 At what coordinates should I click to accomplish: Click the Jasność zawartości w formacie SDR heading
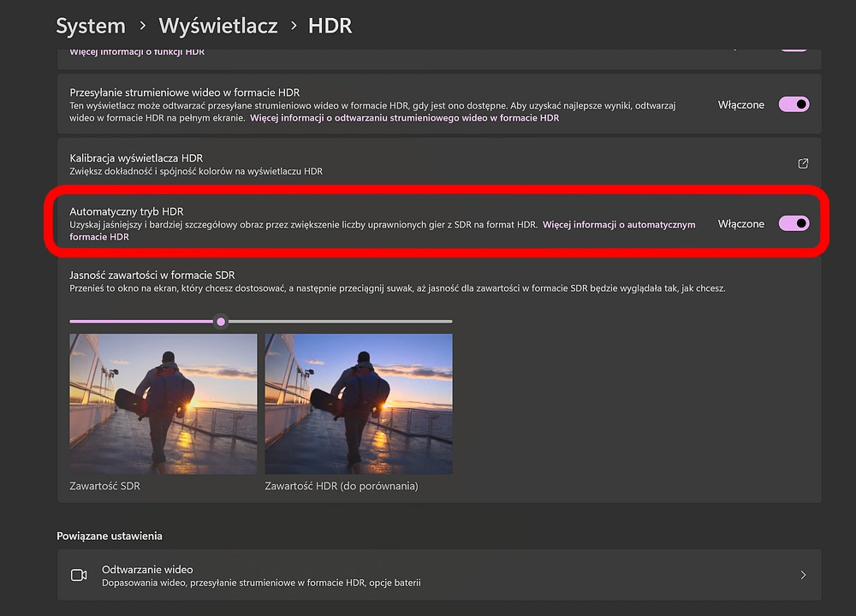pyautogui.click(x=152, y=275)
